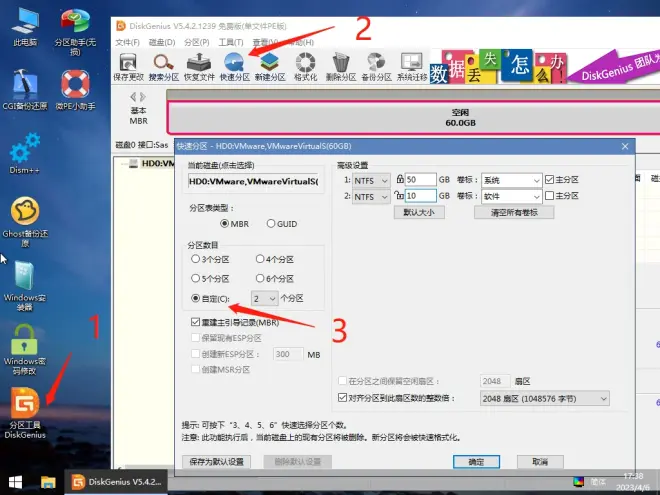
Task: Click the 备份分区 backup partition toolbar icon
Action: (x=376, y=67)
